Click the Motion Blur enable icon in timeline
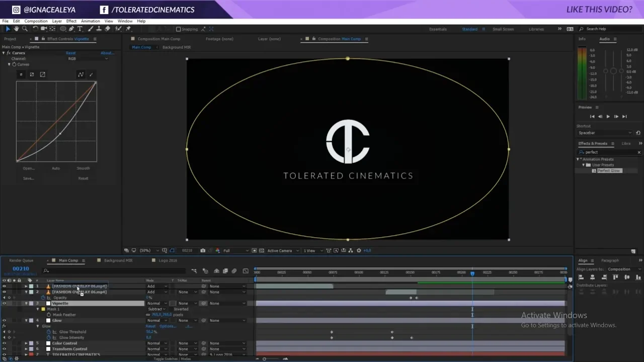This screenshot has width=644, height=362. (234, 271)
